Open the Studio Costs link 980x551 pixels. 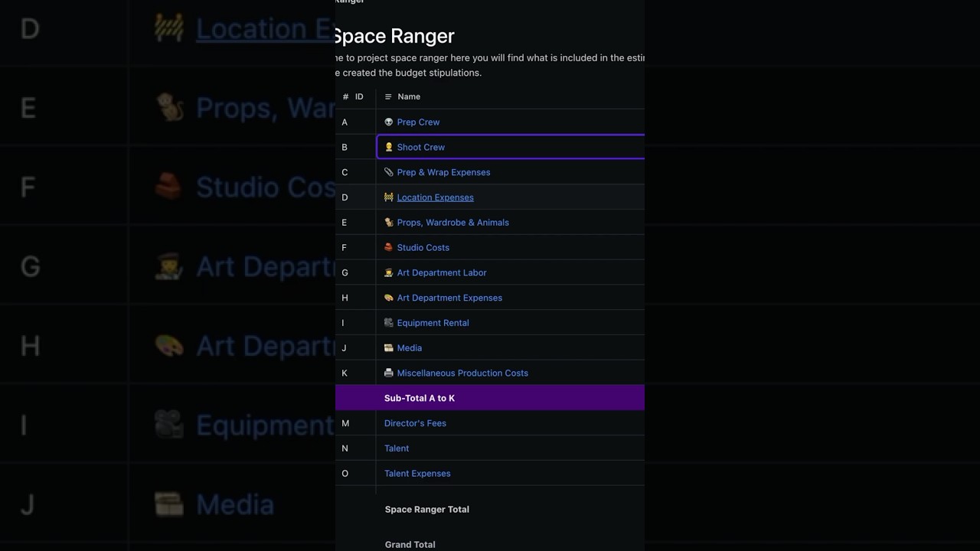click(423, 248)
